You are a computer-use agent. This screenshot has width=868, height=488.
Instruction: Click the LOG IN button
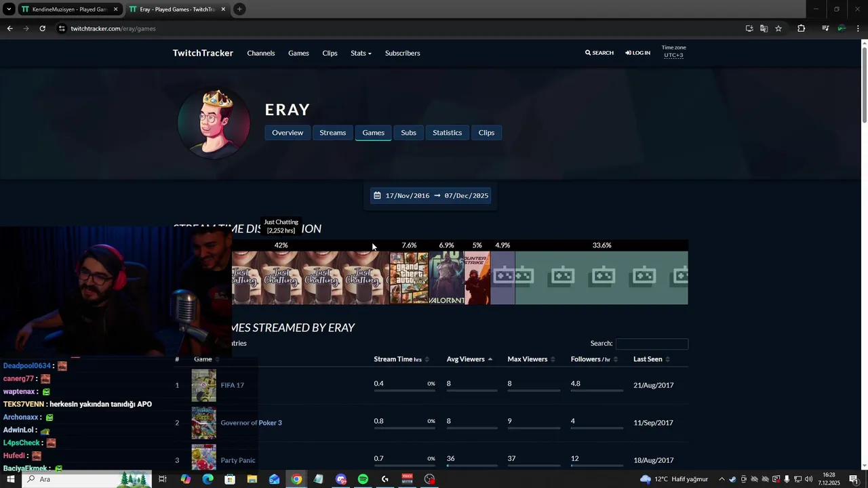(638, 53)
